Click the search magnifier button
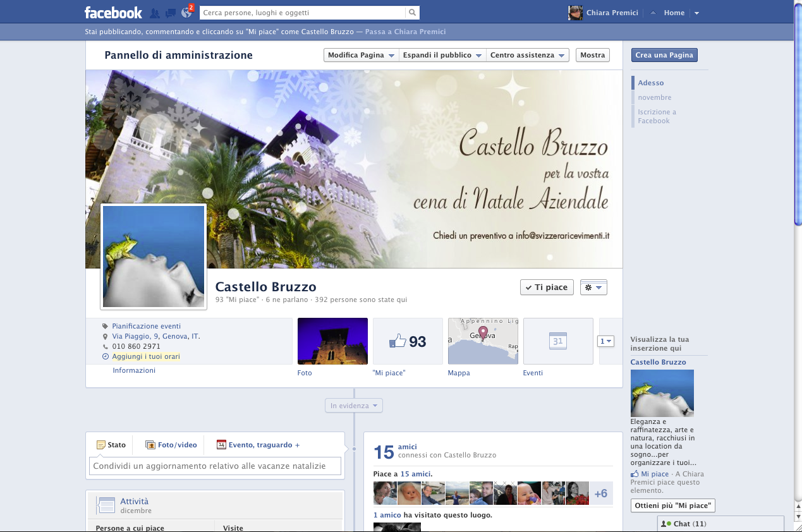The image size is (802, 532). [x=412, y=13]
